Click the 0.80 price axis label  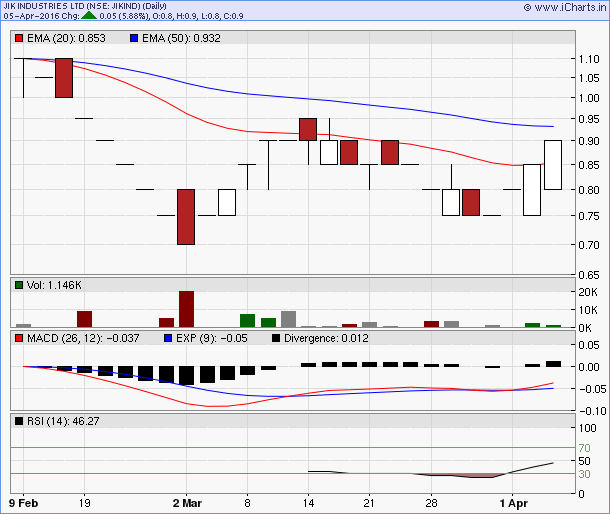tap(589, 190)
